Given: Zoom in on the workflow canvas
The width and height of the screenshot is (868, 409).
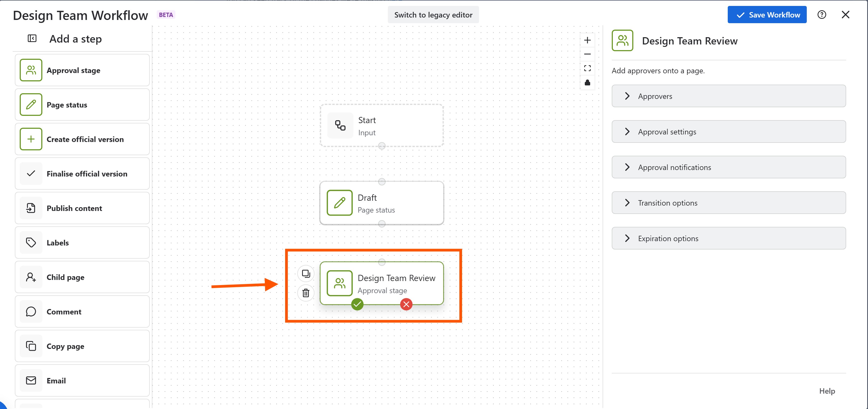Looking at the screenshot, I should tap(587, 40).
